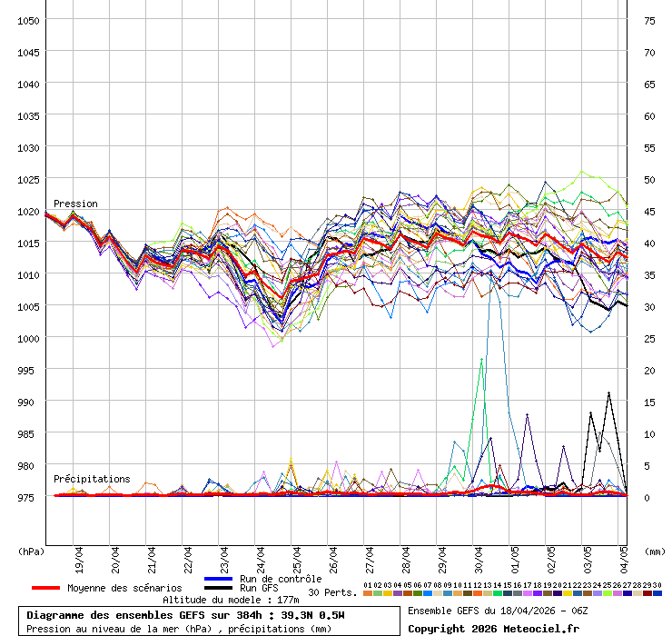
Task: Select perturbation 07 blue swatch
Action: (x=427, y=593)
